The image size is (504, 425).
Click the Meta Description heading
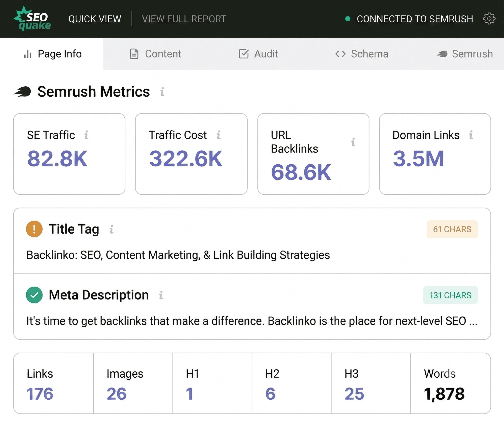pos(99,295)
